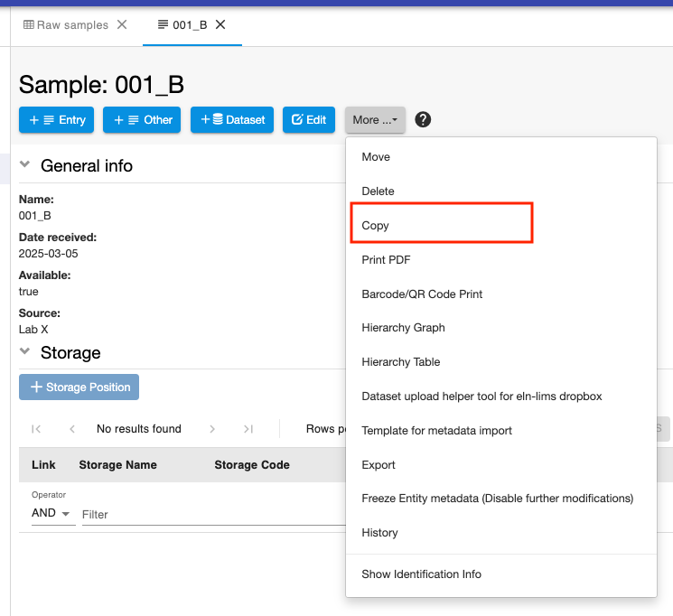Click the Date received value 2025-03-05
This screenshot has height=616, width=673.
[48, 254]
